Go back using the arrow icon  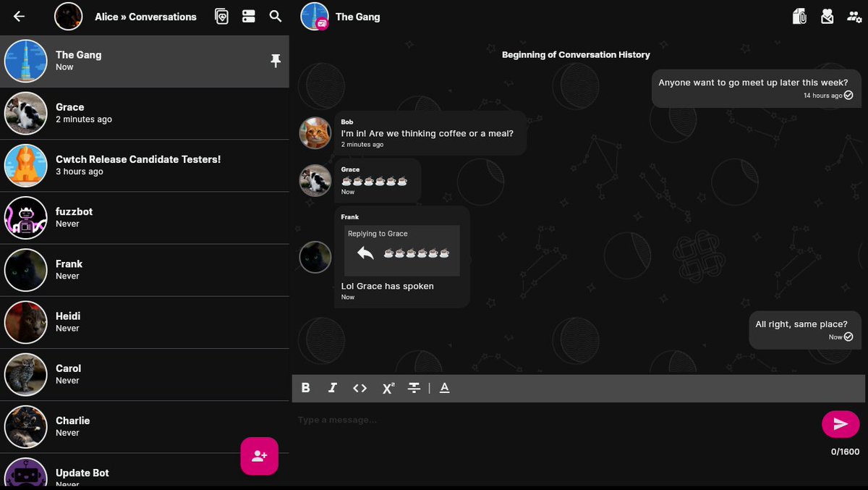tap(20, 17)
